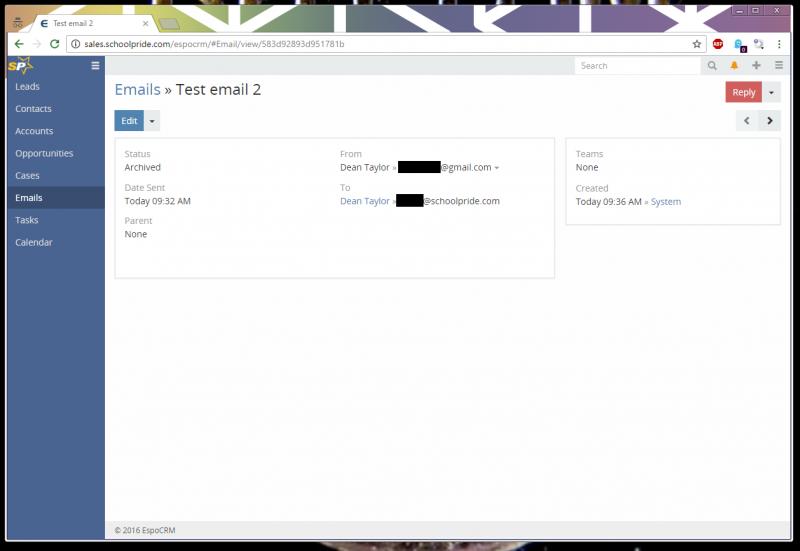Go to next email with right chevron
The height and width of the screenshot is (551, 800).
point(769,121)
